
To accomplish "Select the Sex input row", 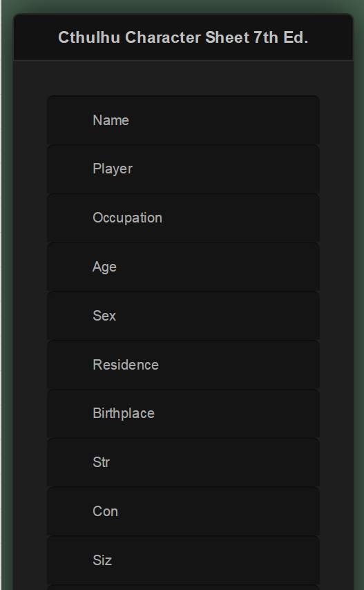I will 183,316.
